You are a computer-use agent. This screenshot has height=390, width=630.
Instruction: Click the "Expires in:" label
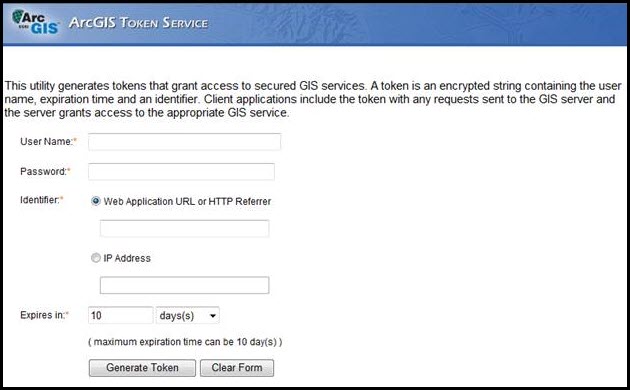(44, 315)
